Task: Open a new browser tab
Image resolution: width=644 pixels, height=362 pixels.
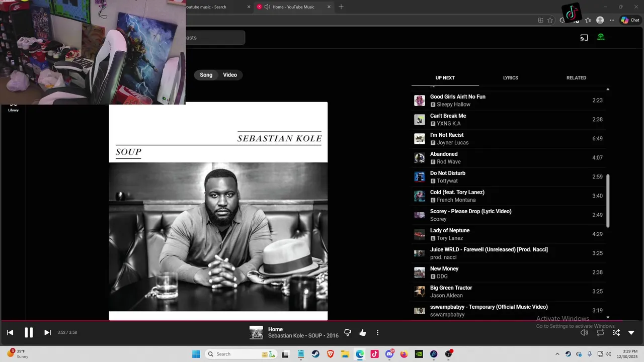Action: click(341, 7)
